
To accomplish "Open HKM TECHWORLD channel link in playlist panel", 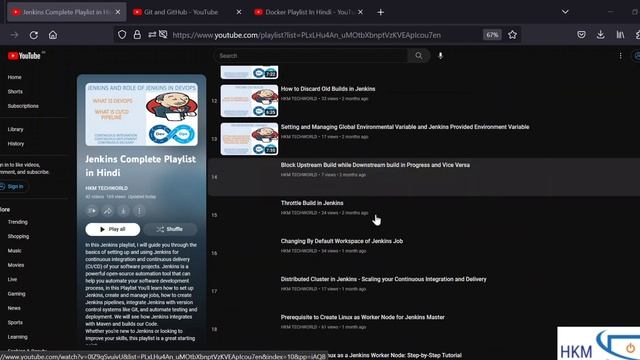I will click(x=107, y=188).
